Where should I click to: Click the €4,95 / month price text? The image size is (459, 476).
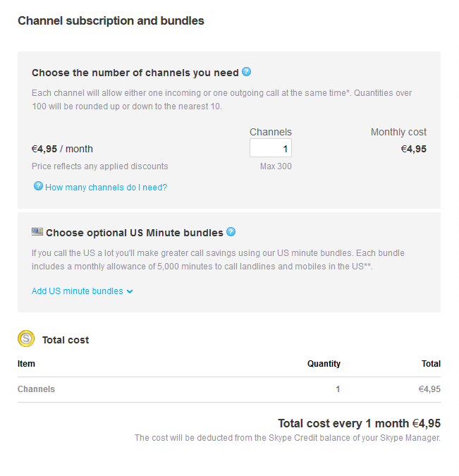point(62,149)
